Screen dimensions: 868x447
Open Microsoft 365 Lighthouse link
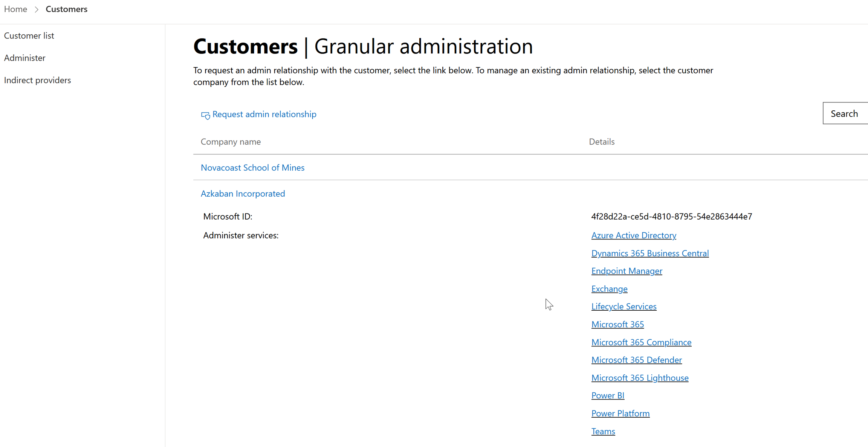coord(640,378)
